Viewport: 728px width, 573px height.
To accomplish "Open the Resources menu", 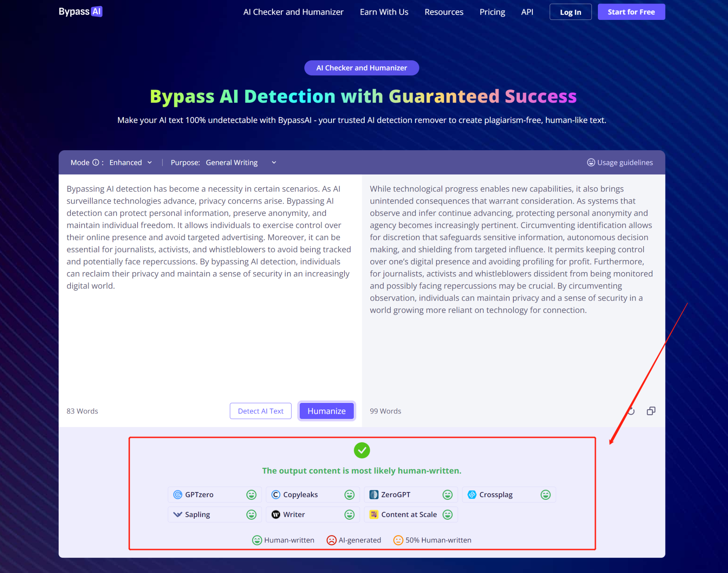I will 444,12.
